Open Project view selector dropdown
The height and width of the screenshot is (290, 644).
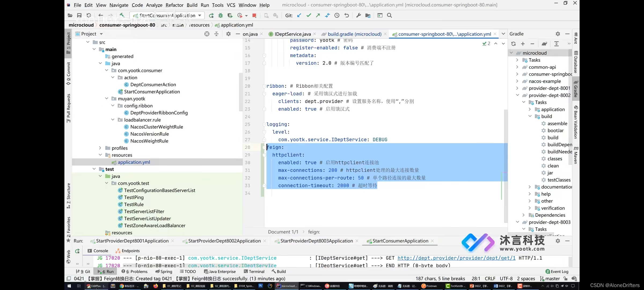pyautogui.click(x=101, y=34)
